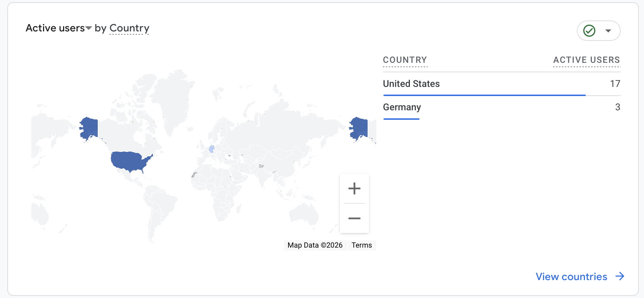644x298 pixels.
Task: Zoom out on the world map
Action: [x=354, y=218]
